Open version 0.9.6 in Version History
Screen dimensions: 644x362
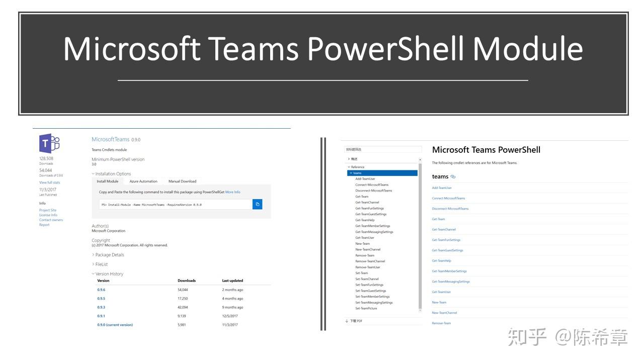point(101,290)
